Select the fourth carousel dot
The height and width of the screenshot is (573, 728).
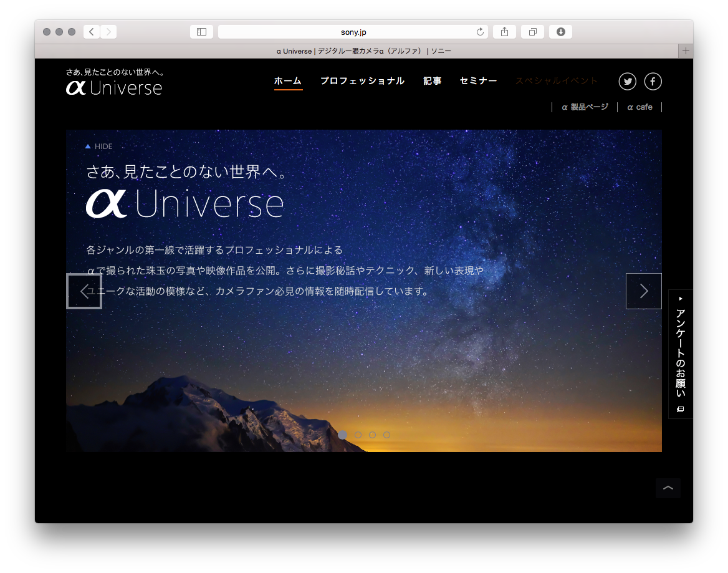[x=386, y=435]
